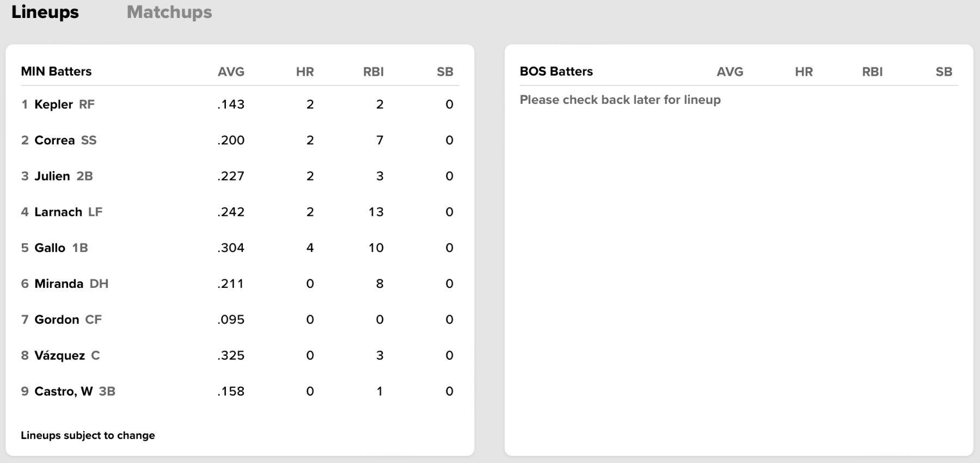Select Larnach from MIN batters
The width and height of the screenshot is (980, 463).
[x=58, y=212]
